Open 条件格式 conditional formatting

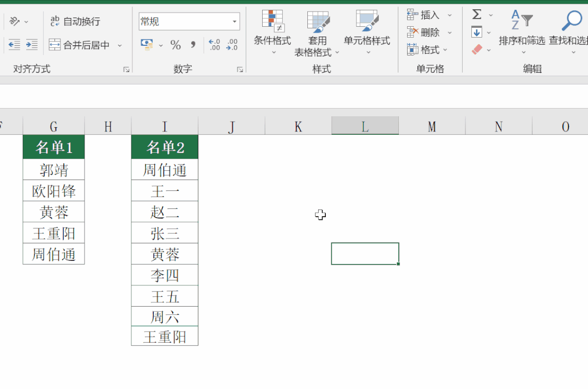272,32
